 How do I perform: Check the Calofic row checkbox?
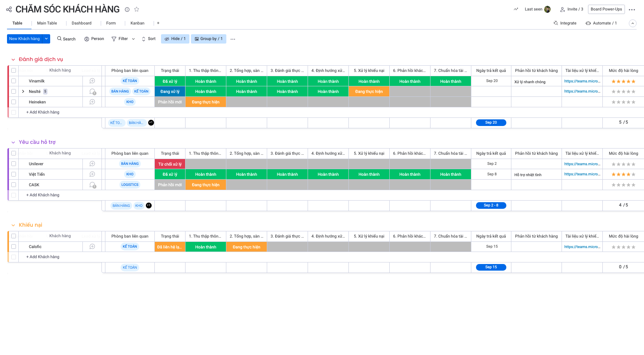point(14,247)
